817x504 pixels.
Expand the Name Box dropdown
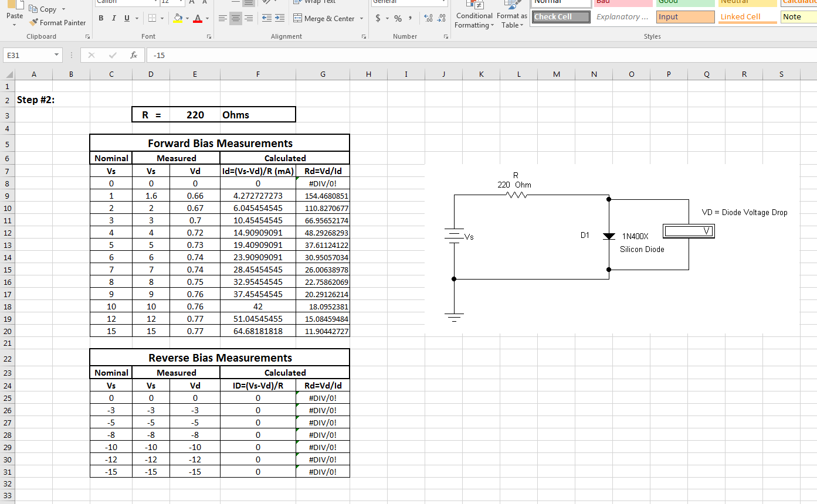(x=56, y=55)
